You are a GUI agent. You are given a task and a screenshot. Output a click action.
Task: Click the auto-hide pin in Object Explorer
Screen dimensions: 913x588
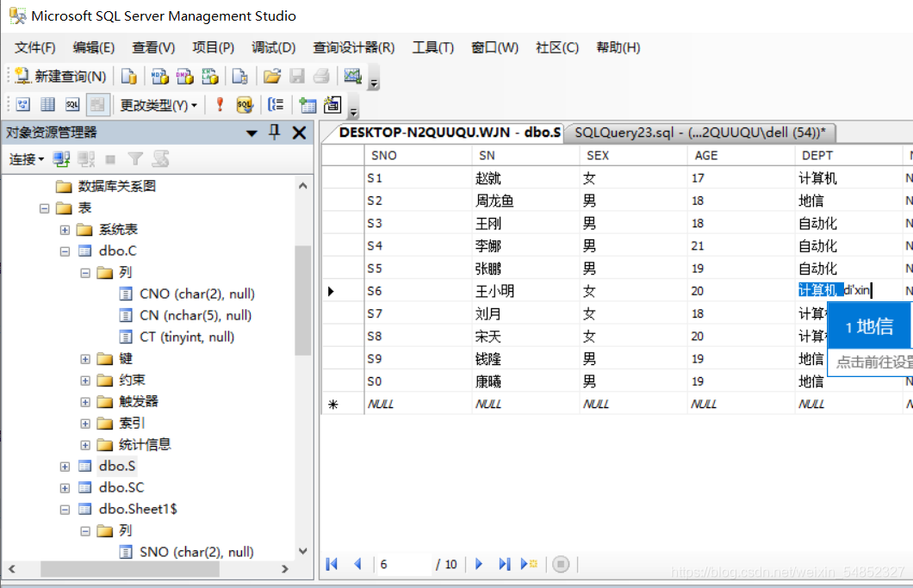pyautogui.click(x=274, y=133)
